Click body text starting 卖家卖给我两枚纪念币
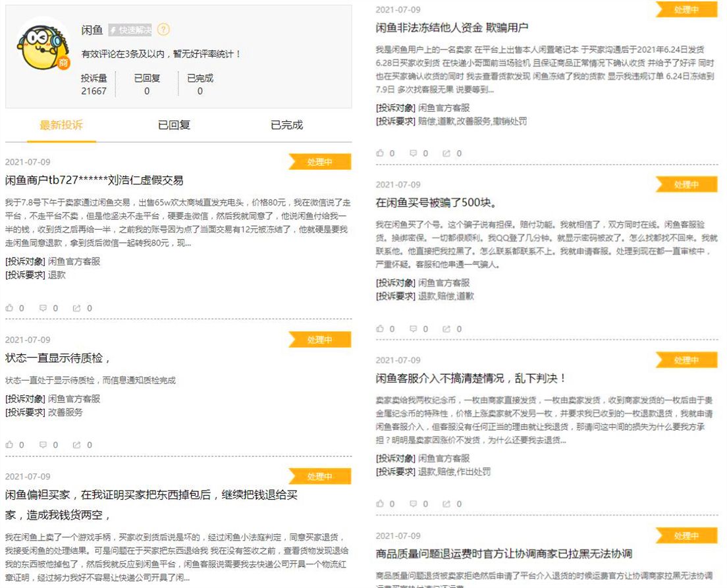 [545, 419]
